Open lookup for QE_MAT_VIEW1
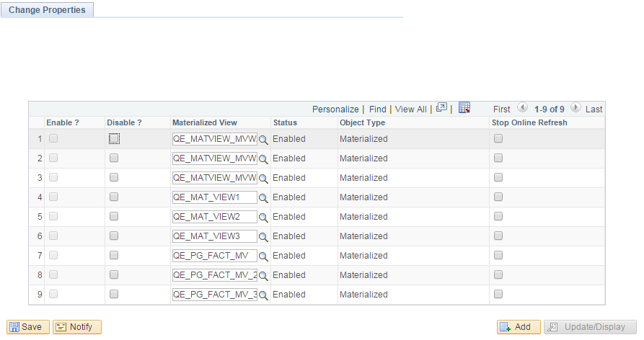The width and height of the screenshot is (644, 340). click(x=264, y=198)
